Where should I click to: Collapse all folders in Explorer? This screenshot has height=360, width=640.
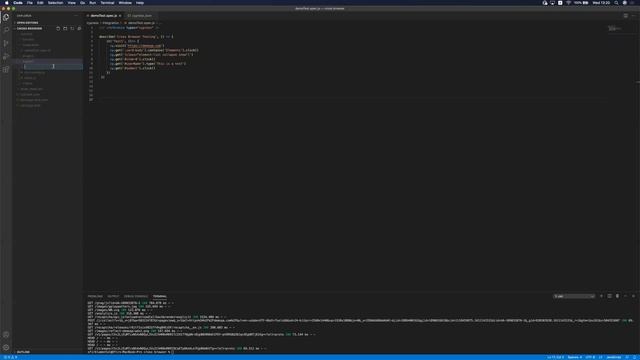[79, 29]
